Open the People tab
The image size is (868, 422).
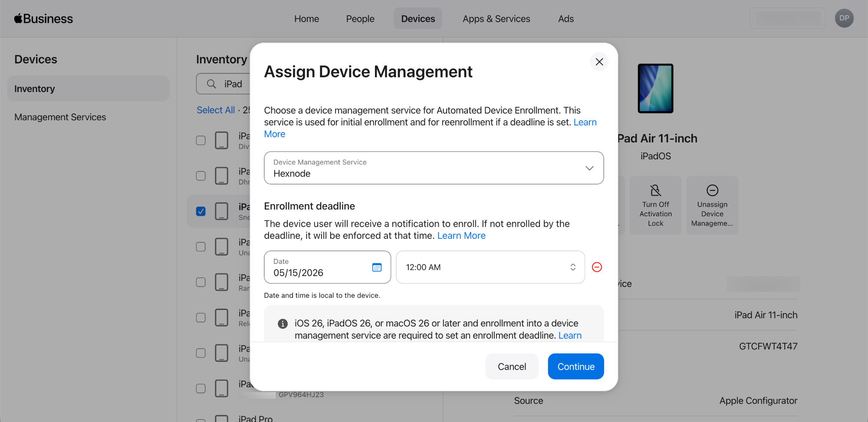360,19
